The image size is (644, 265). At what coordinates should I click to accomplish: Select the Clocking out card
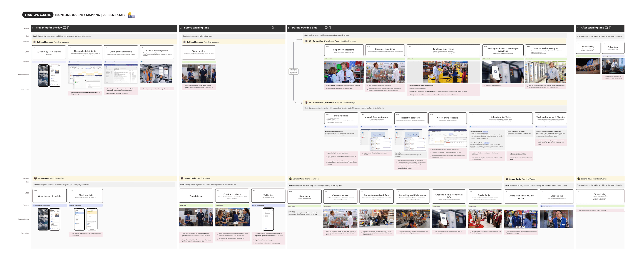[556, 196]
